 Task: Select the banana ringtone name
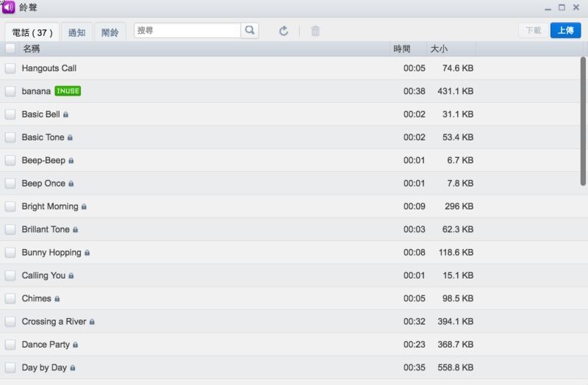[x=36, y=91]
